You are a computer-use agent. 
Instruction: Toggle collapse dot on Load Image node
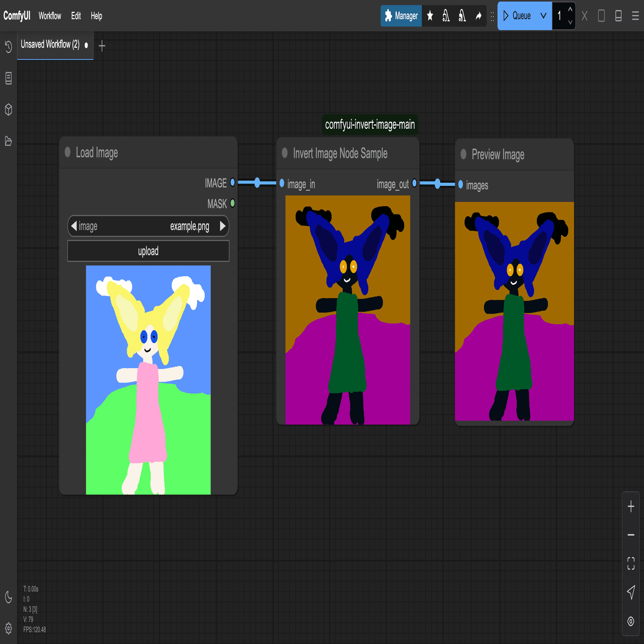click(68, 152)
